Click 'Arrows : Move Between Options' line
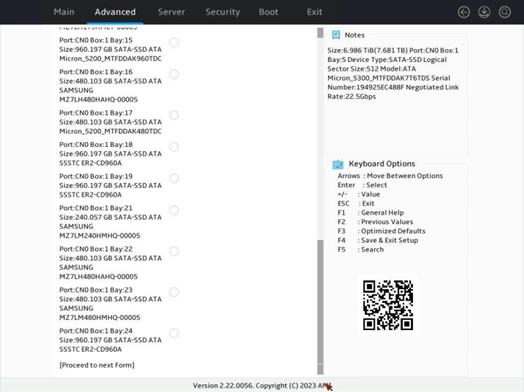The image size is (524, 392). pos(390,176)
